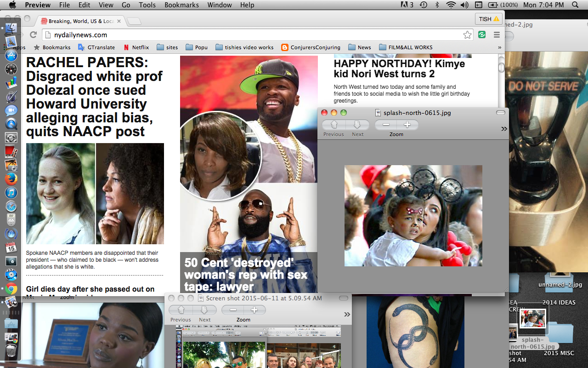This screenshot has width=588, height=368.
Task: Launch App Store from the Dock
Action: click(11, 56)
